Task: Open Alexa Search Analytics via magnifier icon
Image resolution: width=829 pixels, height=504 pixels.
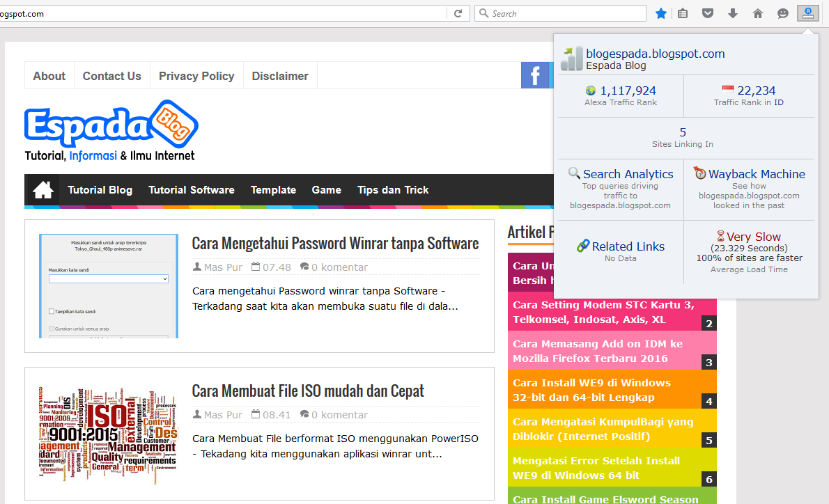Action: (x=574, y=173)
